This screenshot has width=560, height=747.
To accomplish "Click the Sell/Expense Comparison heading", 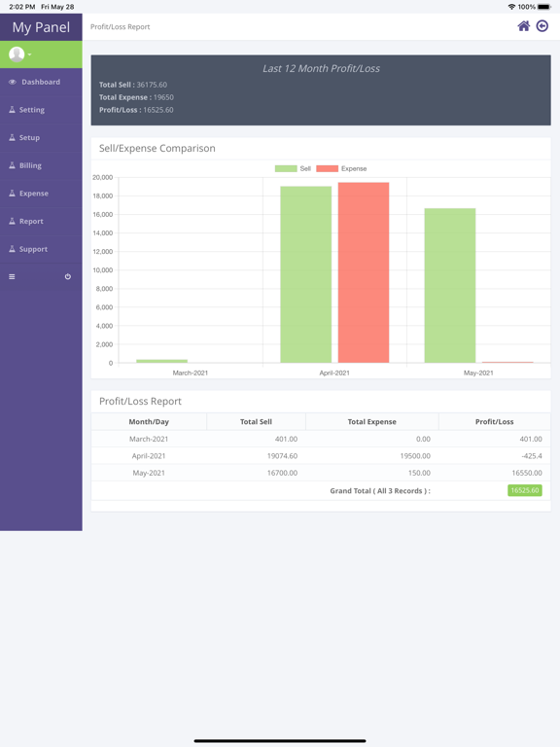I will coord(157,148).
